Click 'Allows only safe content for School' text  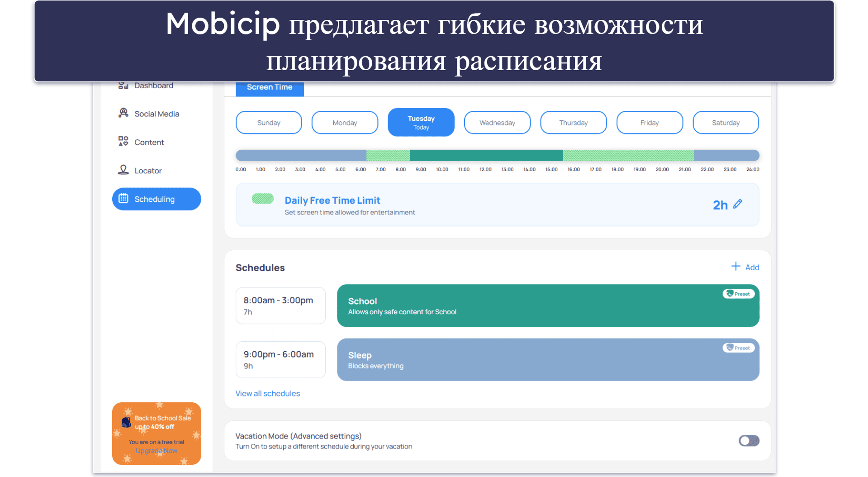402,312
